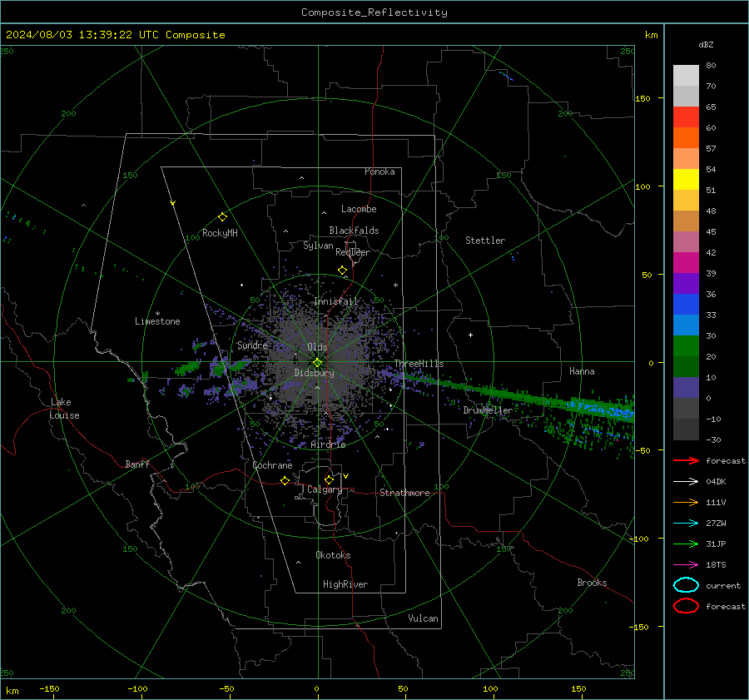Click the white 04DK arrow icon
749x700 pixels.
click(686, 482)
